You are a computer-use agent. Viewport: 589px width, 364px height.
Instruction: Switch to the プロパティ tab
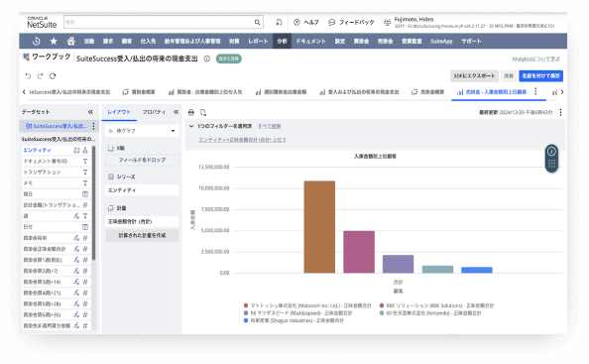tap(154, 112)
